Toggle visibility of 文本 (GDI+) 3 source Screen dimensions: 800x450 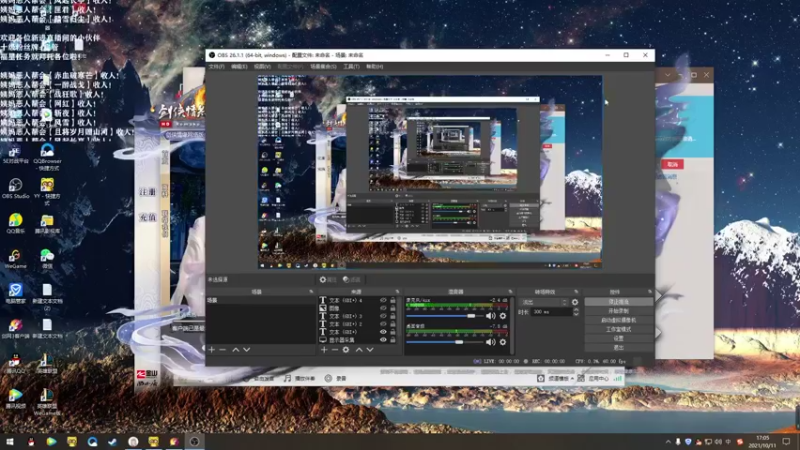pyautogui.click(x=383, y=316)
